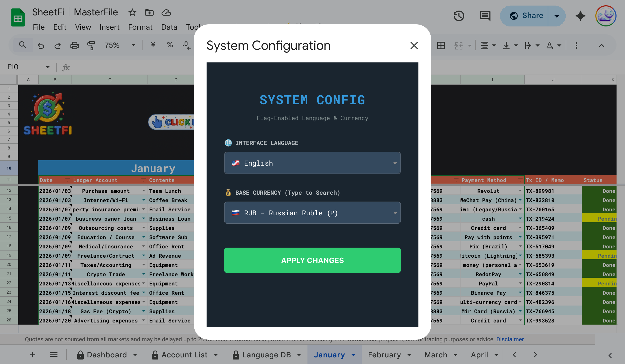The width and height of the screenshot is (625, 364).
Task: Click the Gemini sparkle icon
Action: point(580,16)
